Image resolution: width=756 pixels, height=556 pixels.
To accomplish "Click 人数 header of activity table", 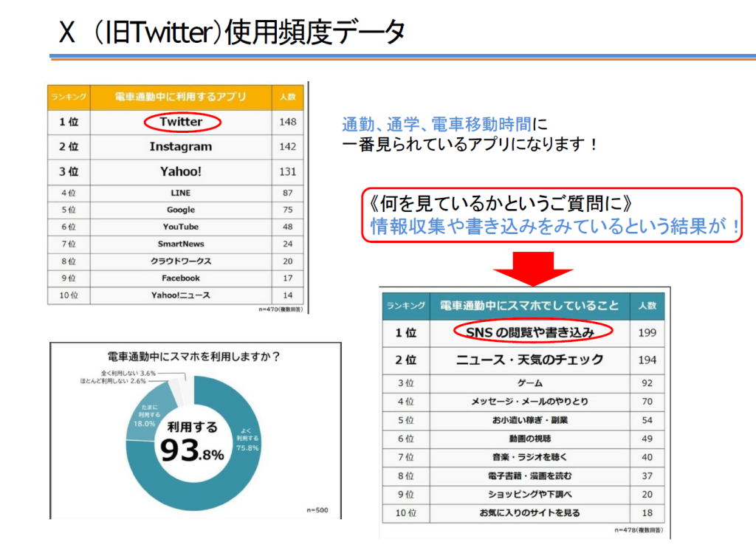I will [647, 306].
